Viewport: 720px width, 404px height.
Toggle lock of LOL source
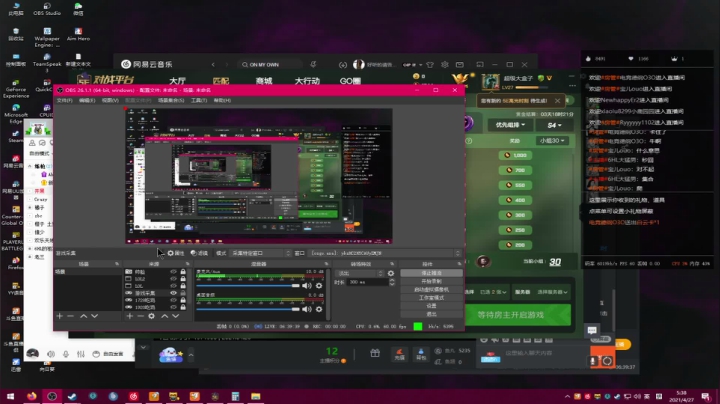pyautogui.click(x=183, y=286)
